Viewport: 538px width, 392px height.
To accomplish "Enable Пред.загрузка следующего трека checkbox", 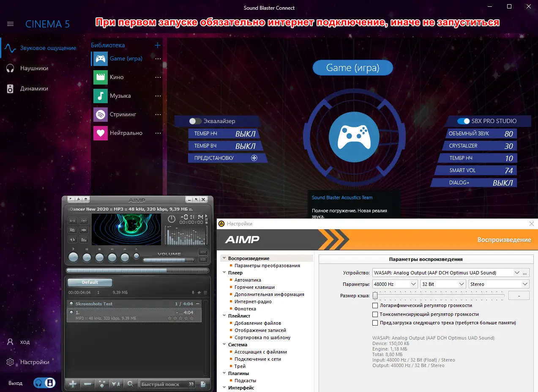I will (x=375, y=323).
